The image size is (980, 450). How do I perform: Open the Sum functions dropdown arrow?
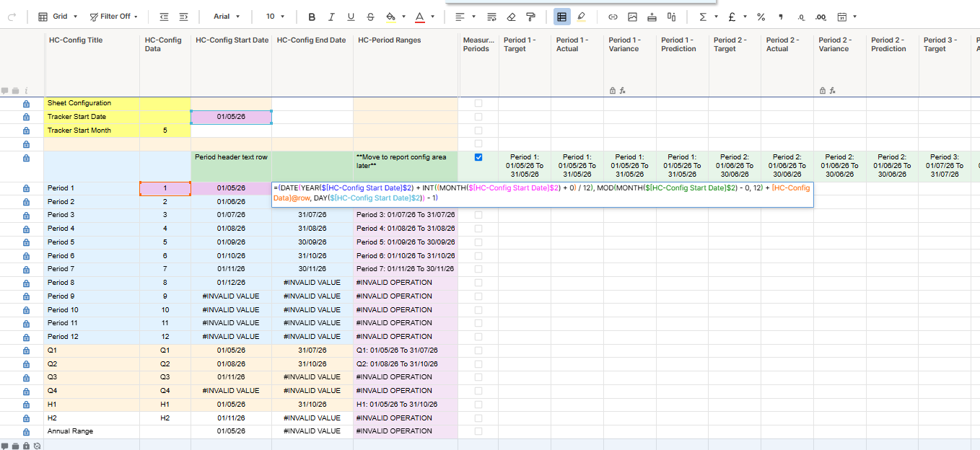pyautogui.click(x=716, y=17)
